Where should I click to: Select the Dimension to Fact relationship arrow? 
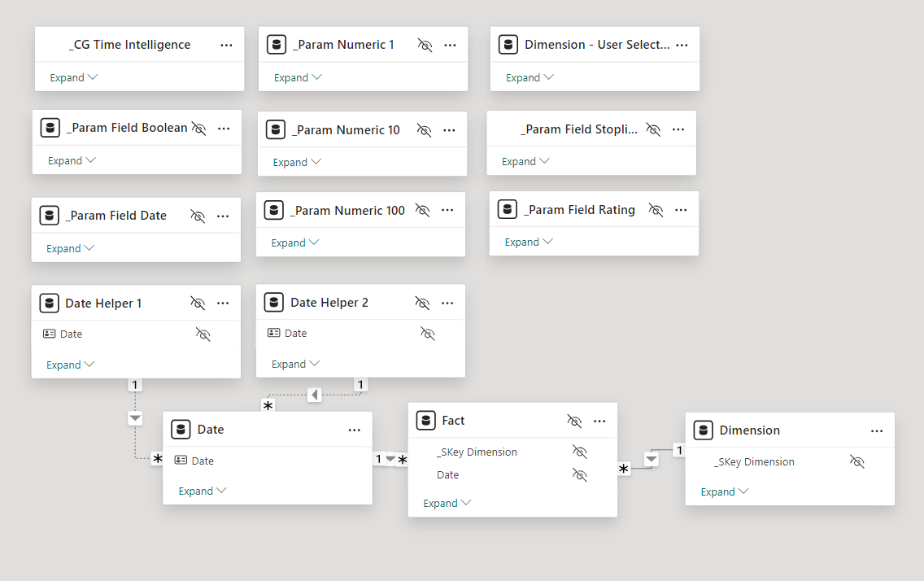coord(652,459)
